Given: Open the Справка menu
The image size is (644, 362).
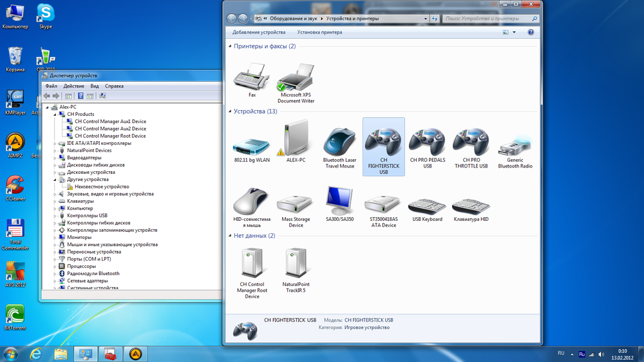Looking at the screenshot, I should (114, 86).
